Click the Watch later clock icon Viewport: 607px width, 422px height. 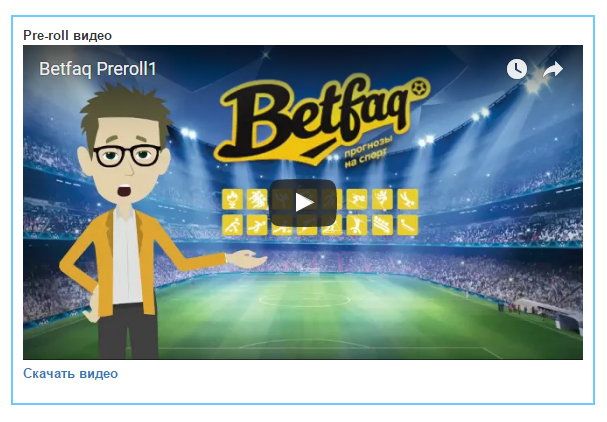coord(516,69)
